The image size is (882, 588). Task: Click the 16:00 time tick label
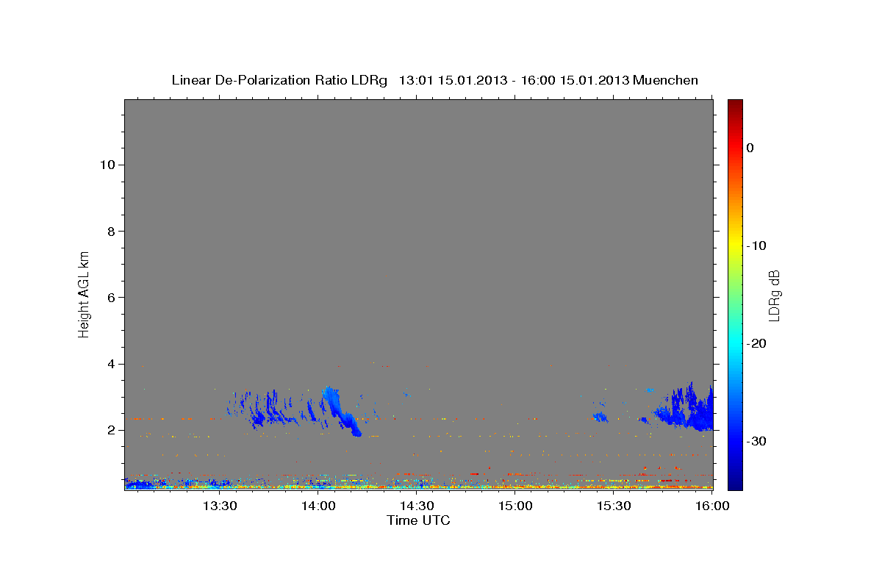(x=713, y=506)
